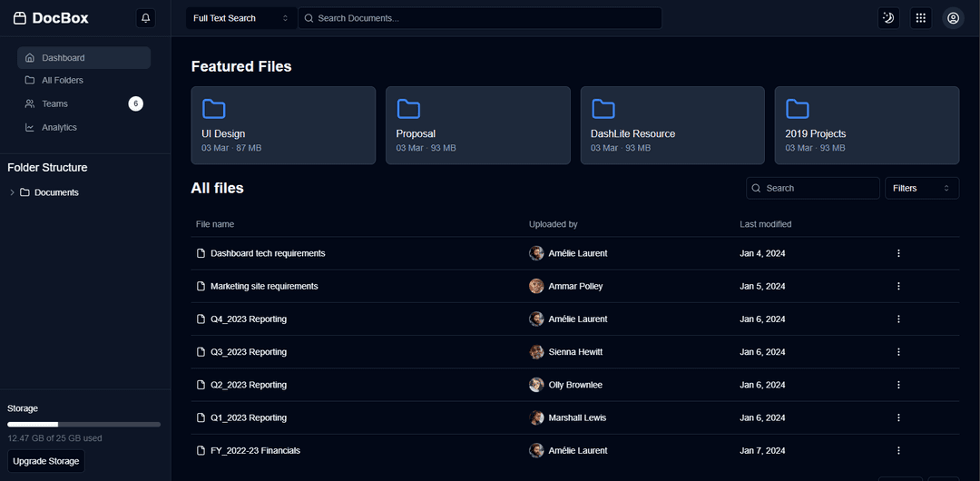
Task: Click the Upgrade Storage button
Action: 46,461
